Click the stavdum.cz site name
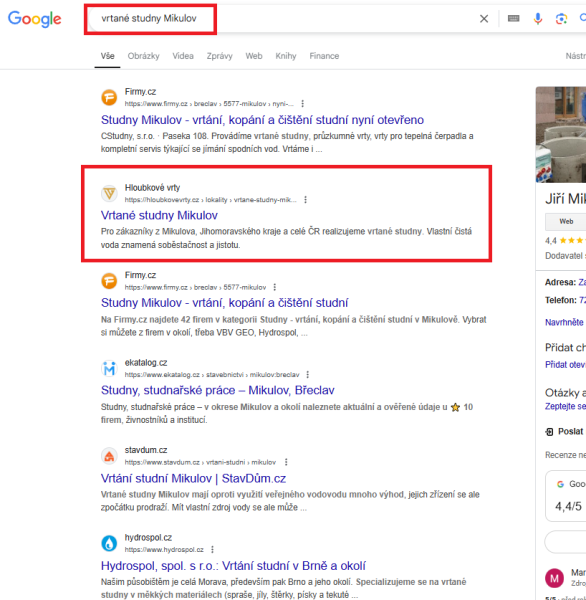586x600 pixels. [146, 450]
